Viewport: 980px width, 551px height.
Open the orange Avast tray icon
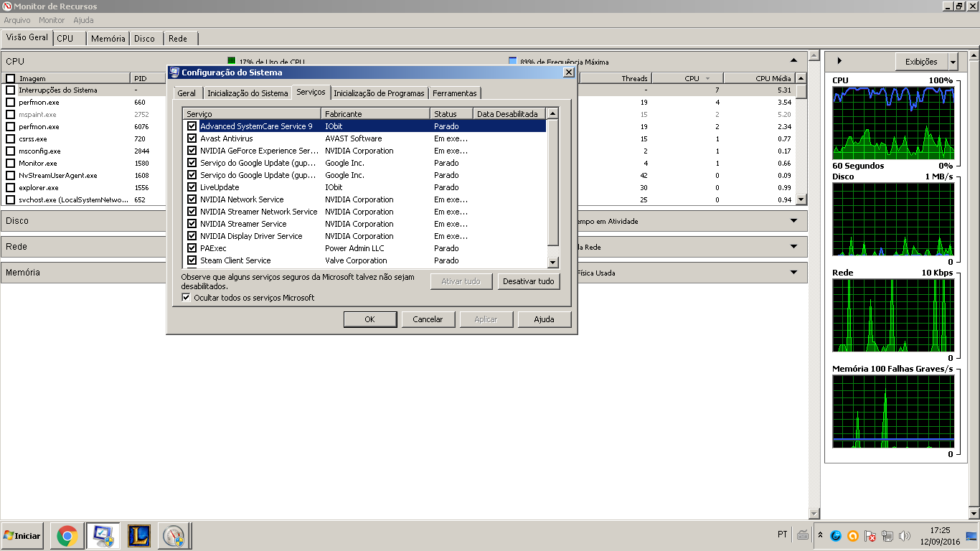[853, 535]
